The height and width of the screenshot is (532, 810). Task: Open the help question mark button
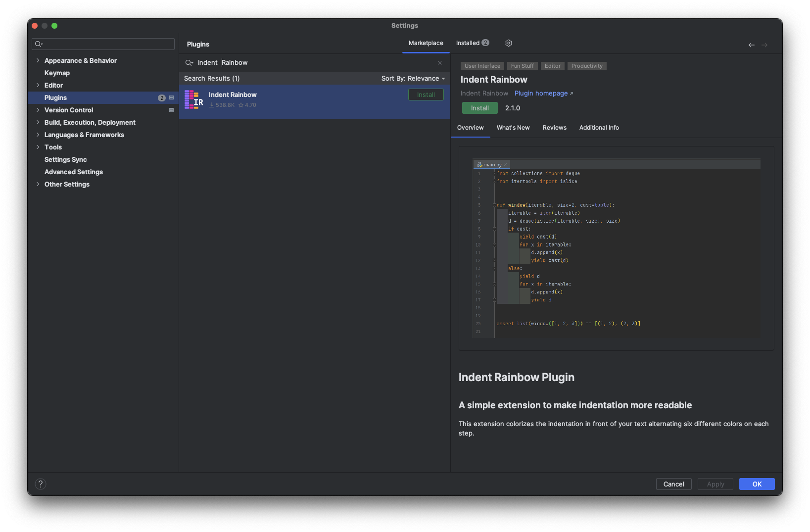41,484
